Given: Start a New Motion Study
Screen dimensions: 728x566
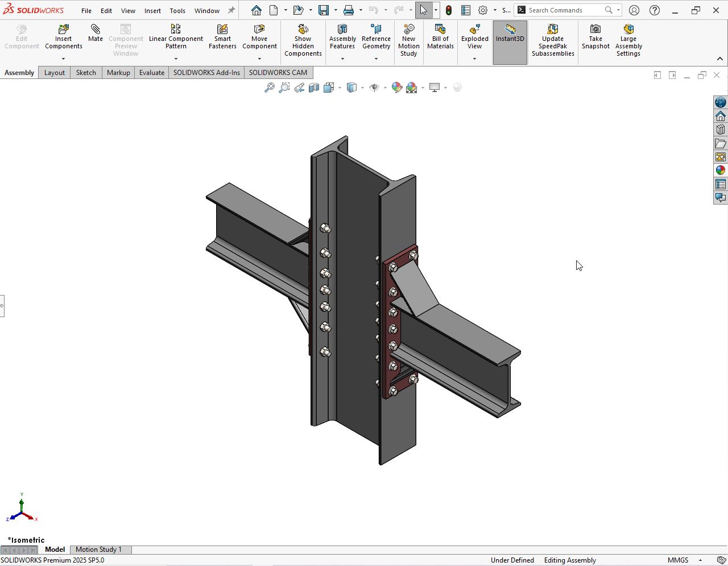Looking at the screenshot, I should (408, 40).
